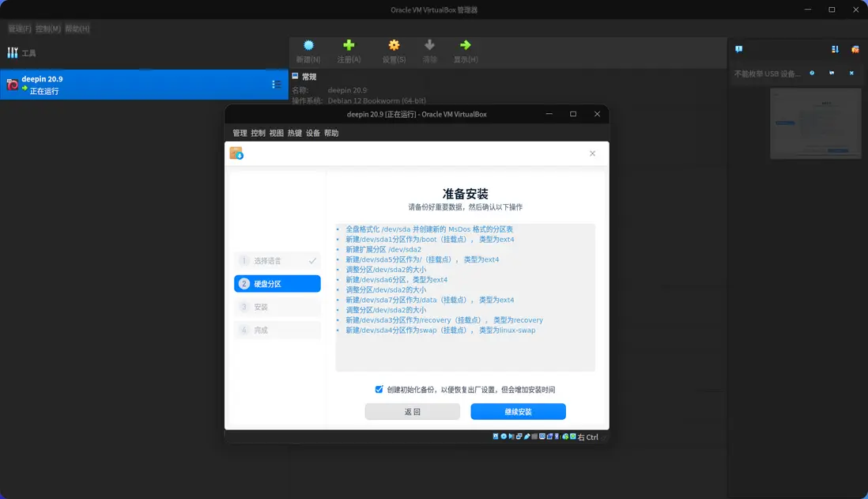Screen dimensions: 868x499
Task: Open the optical disc icon in status bar
Action: coord(503,437)
